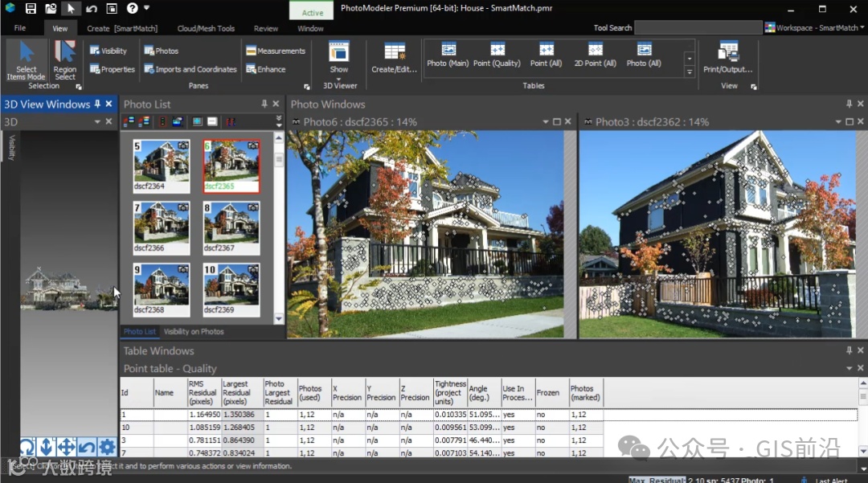Click the large thumbnails icon in Photo List toolbar
The image size is (868, 483).
[x=197, y=121]
